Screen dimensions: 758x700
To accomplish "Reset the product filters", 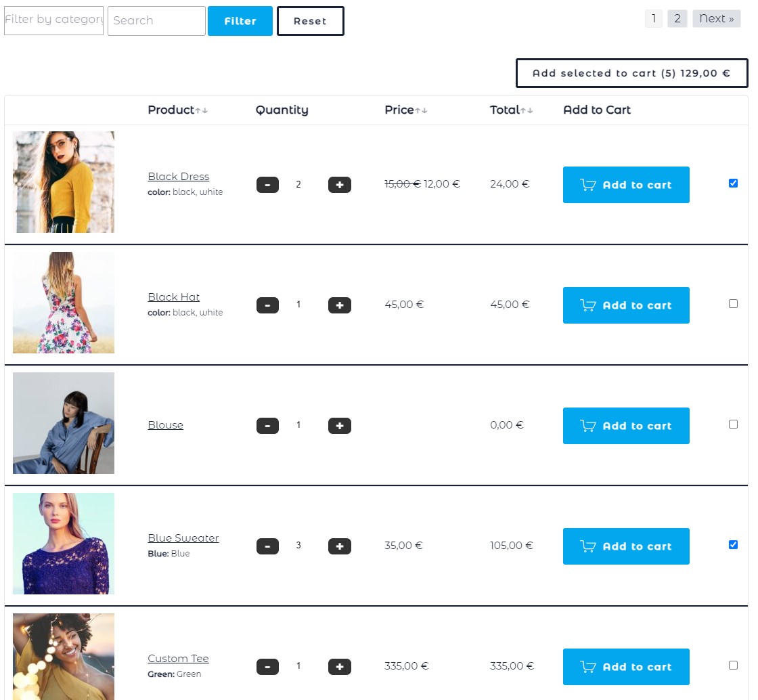I will pos(310,21).
